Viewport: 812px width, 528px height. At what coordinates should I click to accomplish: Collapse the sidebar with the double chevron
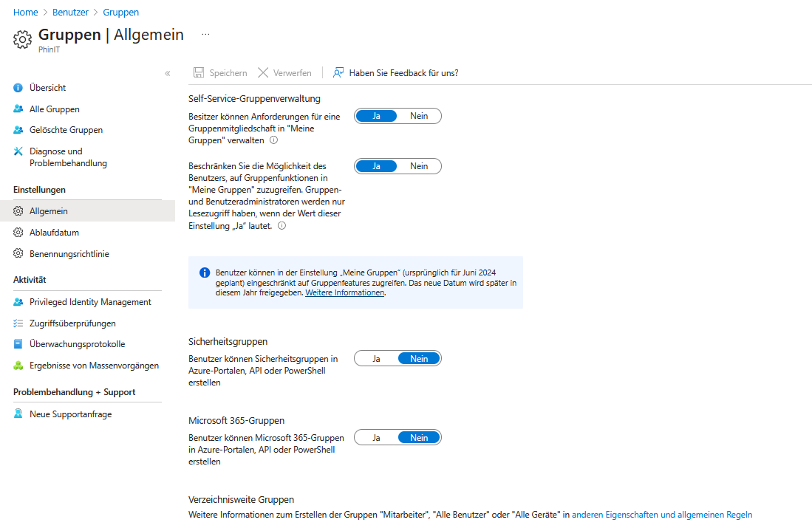[x=168, y=73]
